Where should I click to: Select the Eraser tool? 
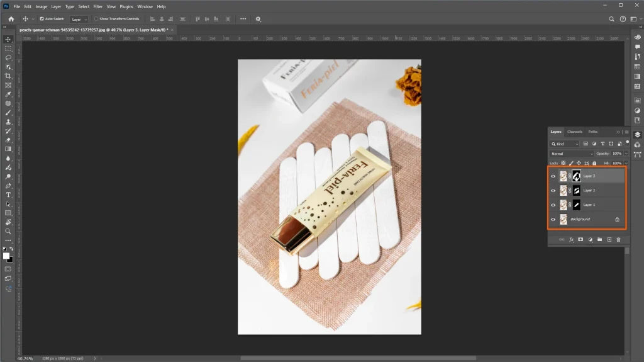click(x=8, y=140)
